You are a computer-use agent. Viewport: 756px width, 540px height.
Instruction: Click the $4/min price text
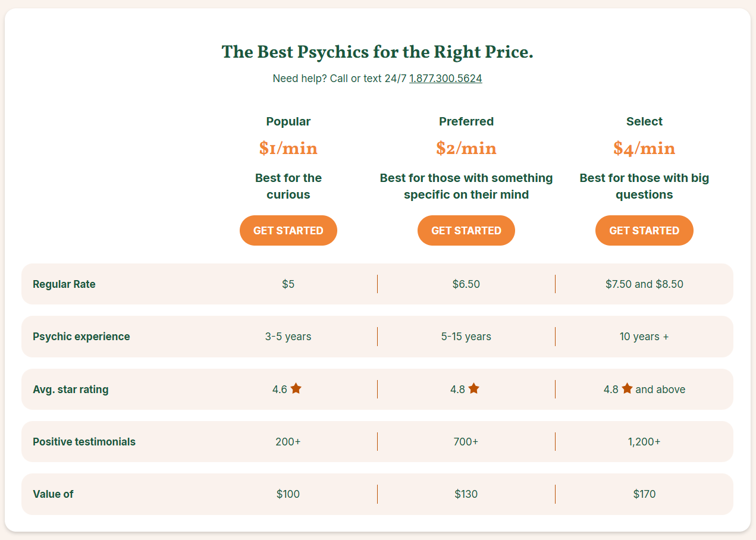point(644,148)
